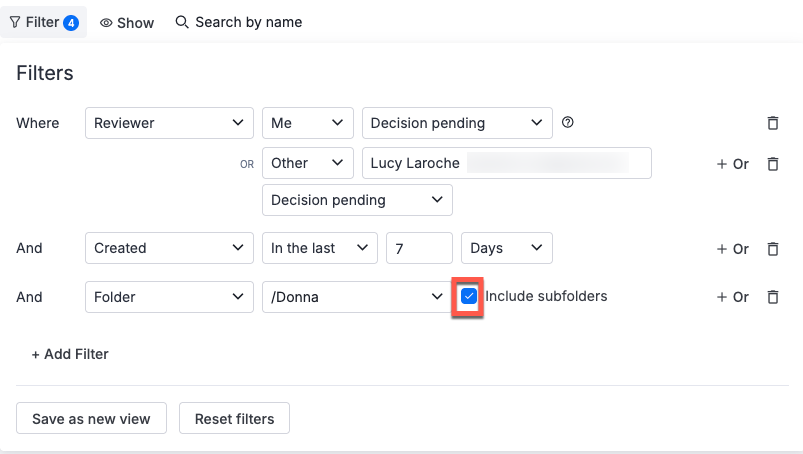
Task: Click Save as new view
Action: tap(91, 419)
